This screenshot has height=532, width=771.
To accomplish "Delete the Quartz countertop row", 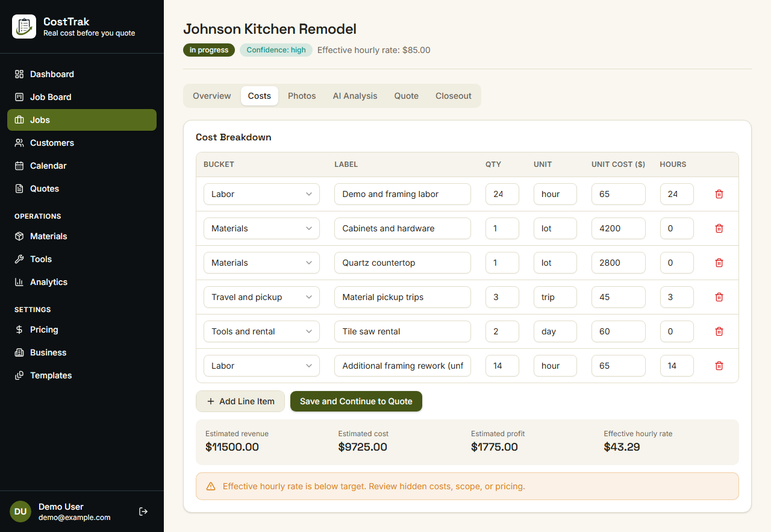I will 719,263.
